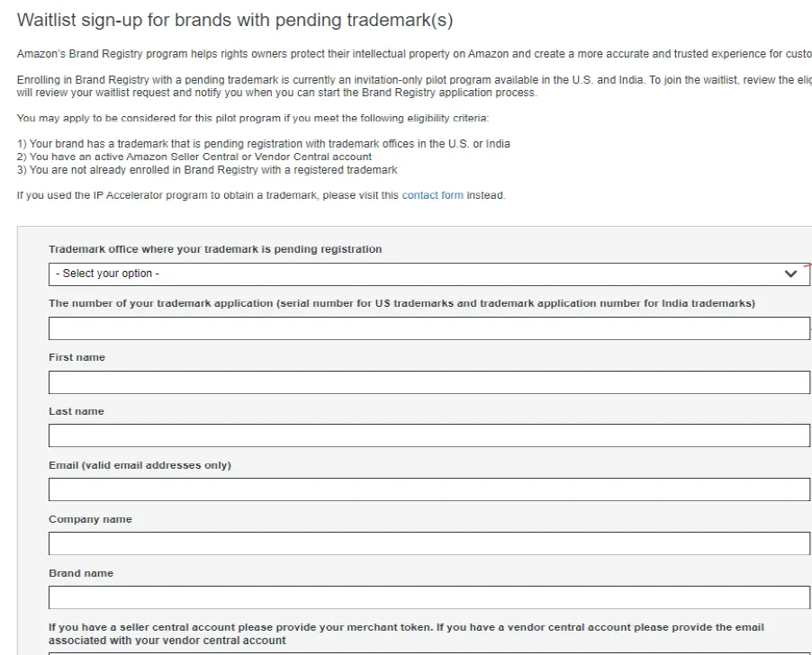The width and height of the screenshot is (812, 655).
Task: Focus the Company name text field
Action: click(x=429, y=543)
